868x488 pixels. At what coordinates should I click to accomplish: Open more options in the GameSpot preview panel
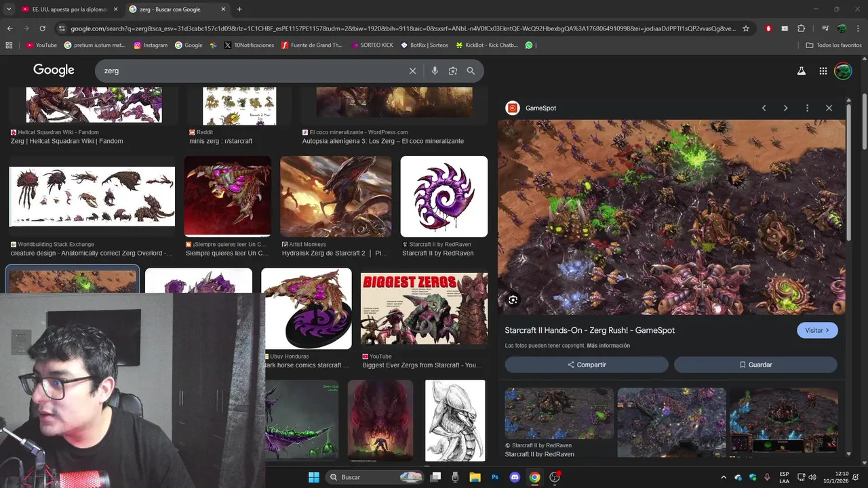pyautogui.click(x=807, y=108)
